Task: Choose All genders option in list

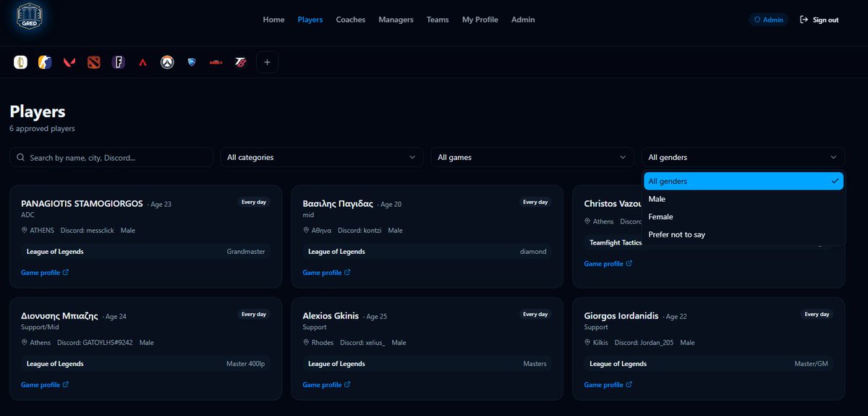Action: pos(744,181)
